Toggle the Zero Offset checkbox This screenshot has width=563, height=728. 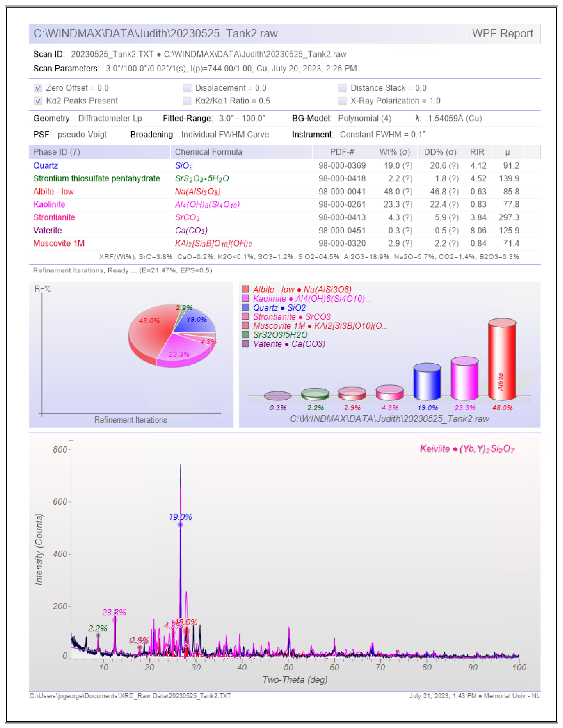(x=38, y=88)
